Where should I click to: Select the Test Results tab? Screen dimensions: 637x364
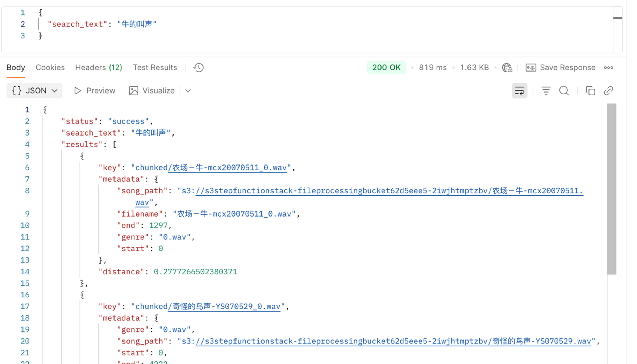[155, 68]
